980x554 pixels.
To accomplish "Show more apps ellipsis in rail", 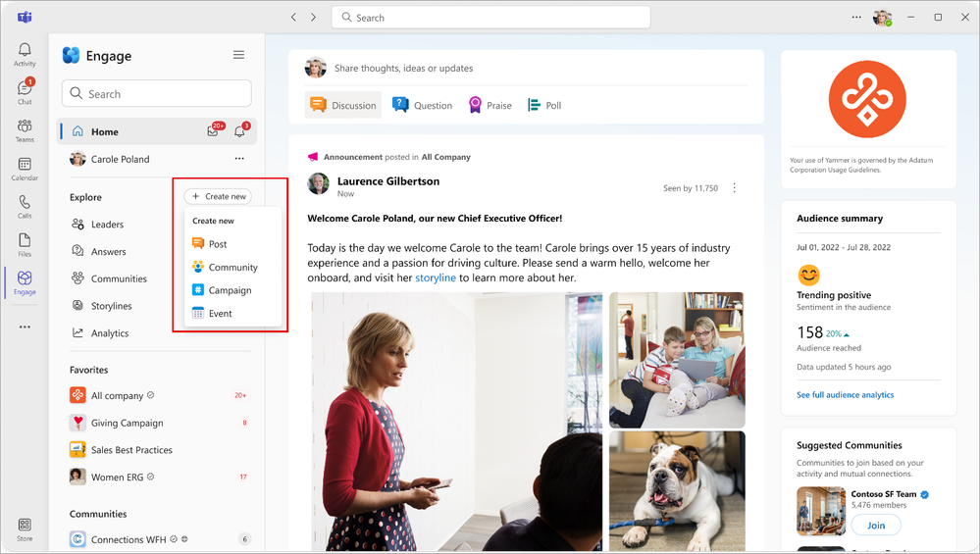I will coord(25,327).
